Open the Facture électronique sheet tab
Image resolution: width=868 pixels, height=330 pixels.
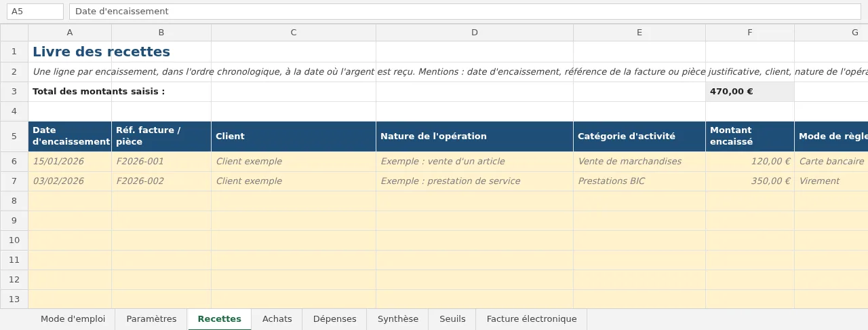(531, 319)
